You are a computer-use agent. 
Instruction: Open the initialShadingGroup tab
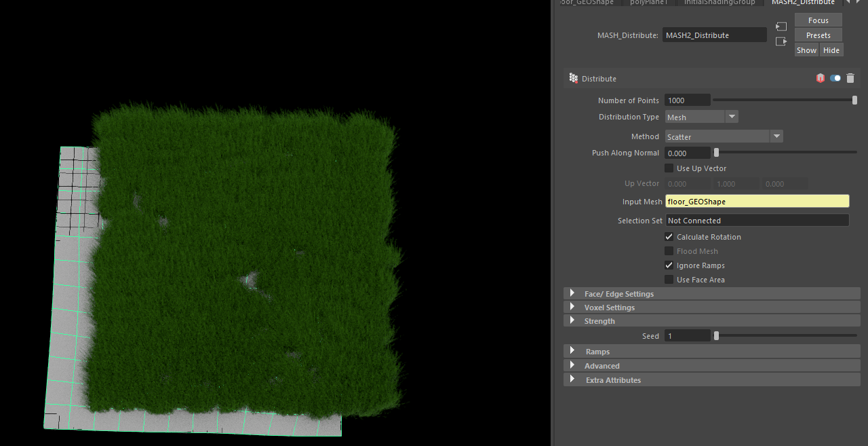[719, 3]
